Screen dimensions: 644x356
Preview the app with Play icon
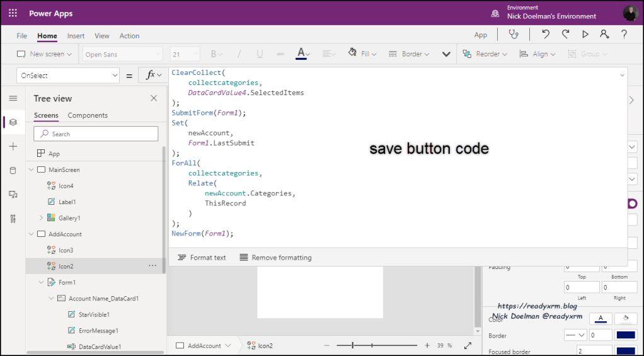coord(585,35)
